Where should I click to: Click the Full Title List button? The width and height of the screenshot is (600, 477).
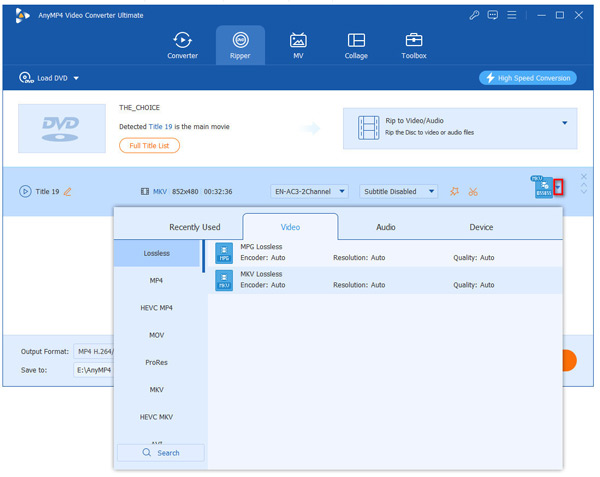149,146
